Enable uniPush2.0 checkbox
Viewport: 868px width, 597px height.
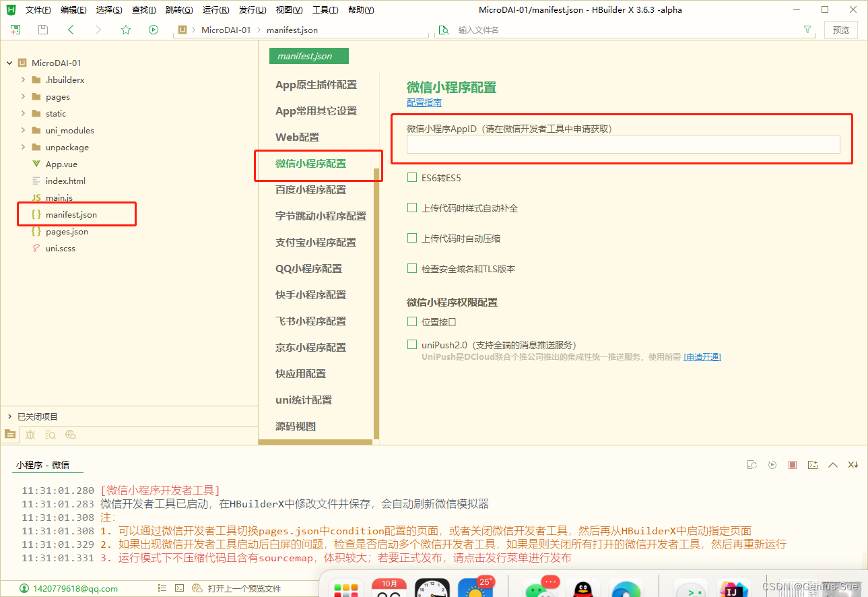(x=412, y=344)
